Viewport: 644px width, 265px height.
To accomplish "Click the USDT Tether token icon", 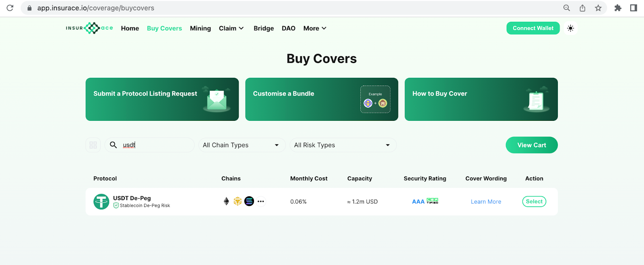I will point(101,202).
